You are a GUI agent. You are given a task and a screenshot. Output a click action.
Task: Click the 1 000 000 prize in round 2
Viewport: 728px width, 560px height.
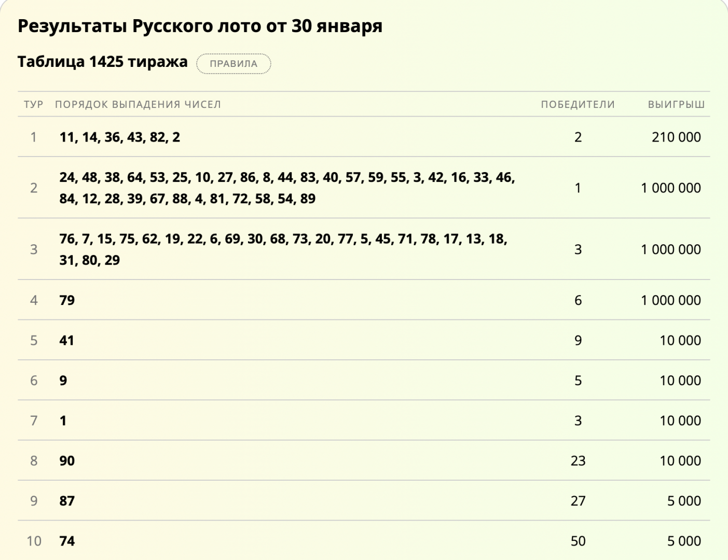[671, 188]
